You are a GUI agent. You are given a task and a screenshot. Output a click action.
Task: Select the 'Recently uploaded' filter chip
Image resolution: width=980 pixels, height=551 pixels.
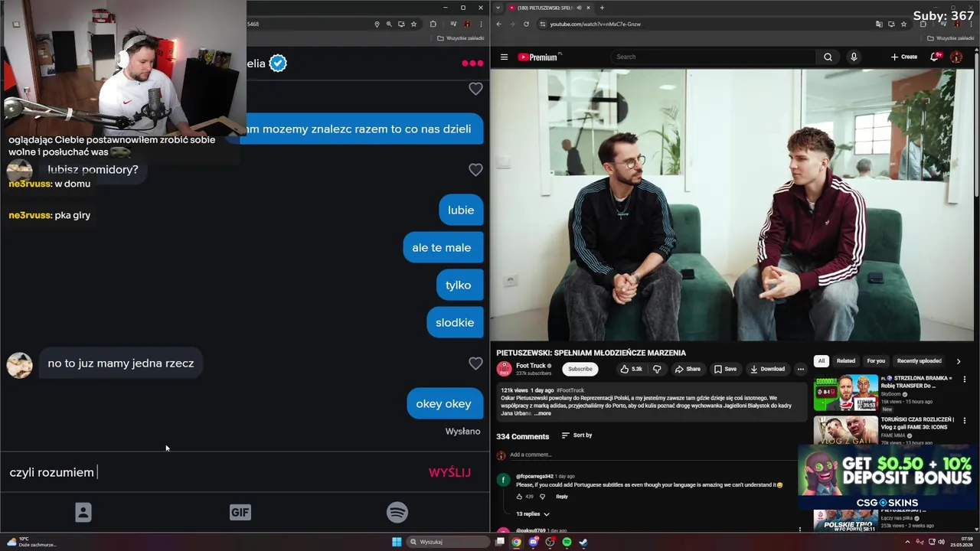(920, 361)
